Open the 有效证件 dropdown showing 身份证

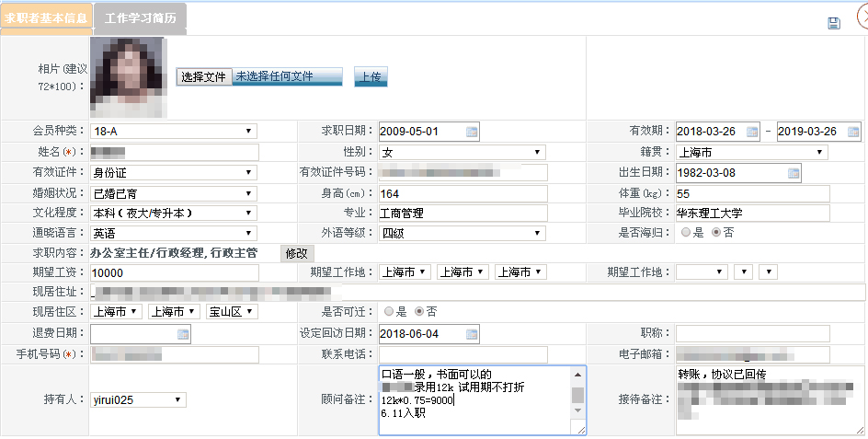pyautogui.click(x=173, y=172)
